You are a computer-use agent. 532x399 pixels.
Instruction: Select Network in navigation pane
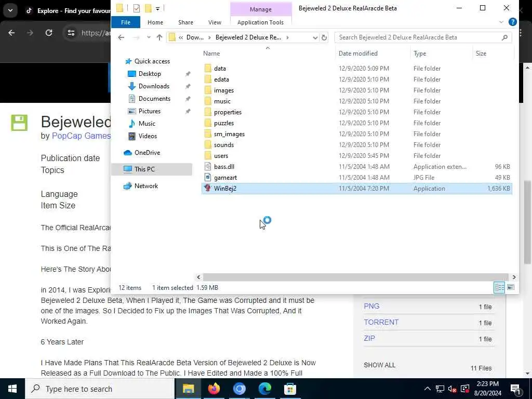(146, 185)
